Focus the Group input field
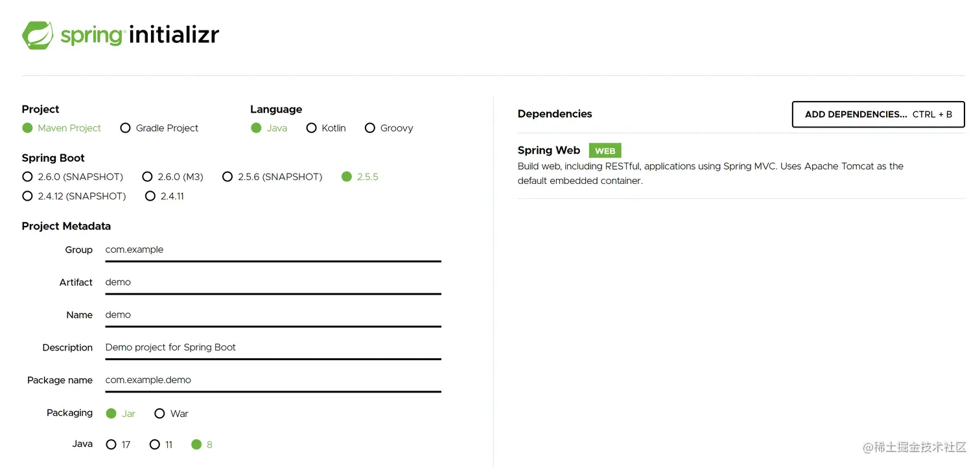The width and height of the screenshot is (980, 467). coord(273,250)
